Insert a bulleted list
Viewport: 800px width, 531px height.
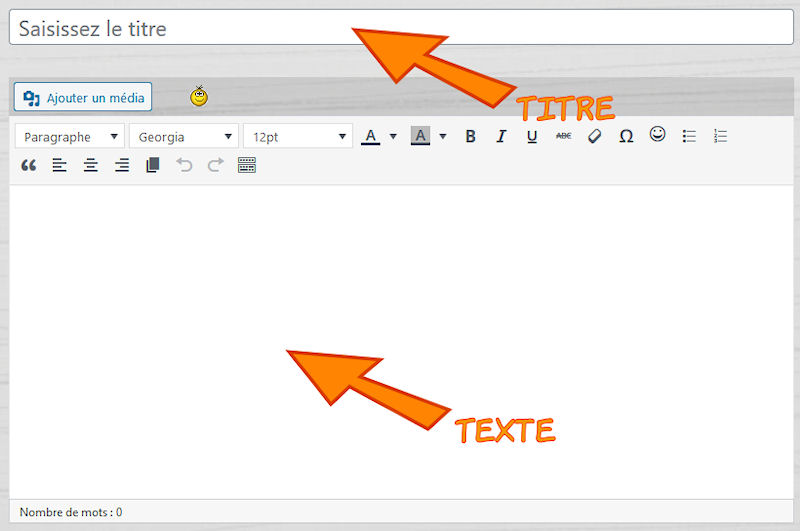(689, 136)
